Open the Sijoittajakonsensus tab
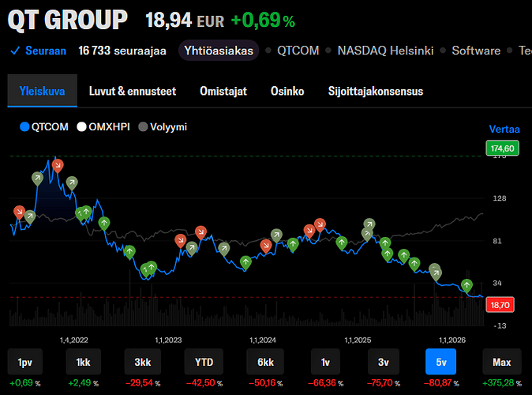The height and width of the screenshot is (395, 532). [376, 91]
